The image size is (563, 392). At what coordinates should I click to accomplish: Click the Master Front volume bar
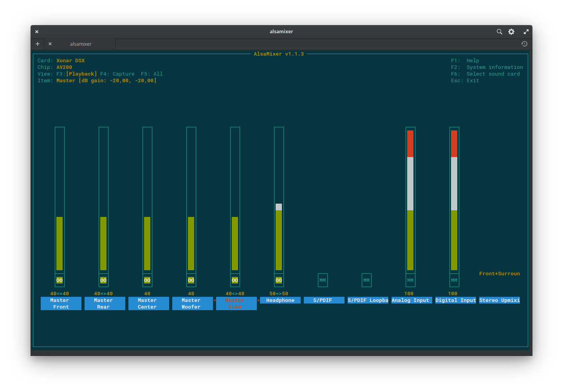click(x=60, y=200)
